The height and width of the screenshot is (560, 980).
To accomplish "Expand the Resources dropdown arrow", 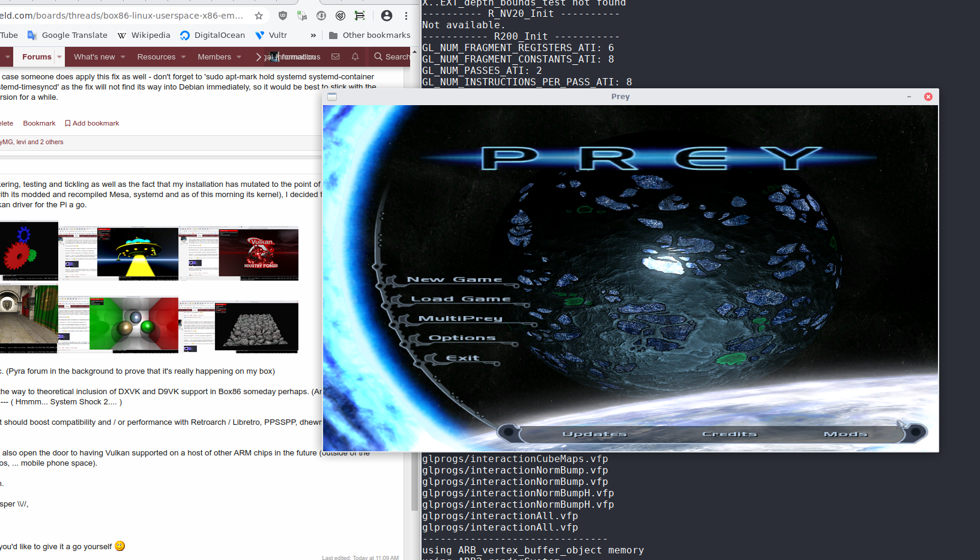I will 184,57.
